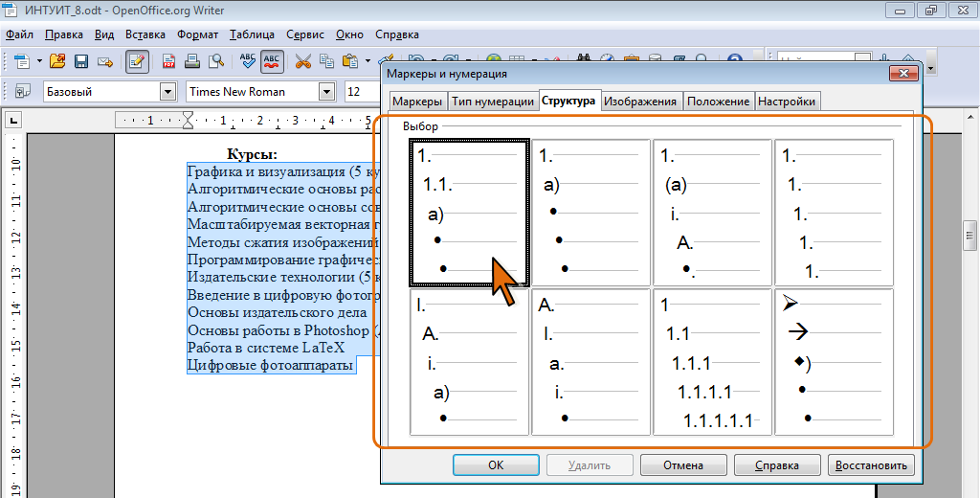
Task: Open the Справка menu in menu bar
Action: coord(397,34)
